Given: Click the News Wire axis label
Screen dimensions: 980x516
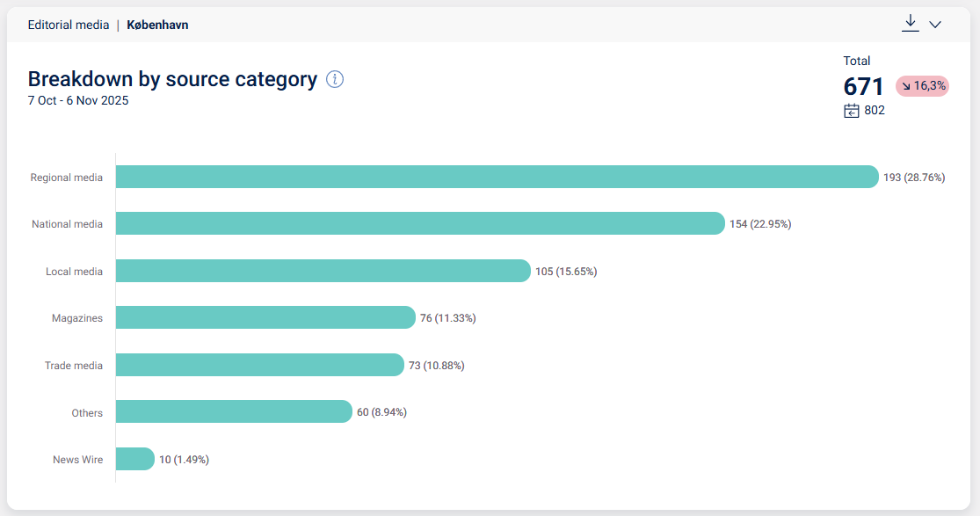Looking at the screenshot, I should click(77, 460).
